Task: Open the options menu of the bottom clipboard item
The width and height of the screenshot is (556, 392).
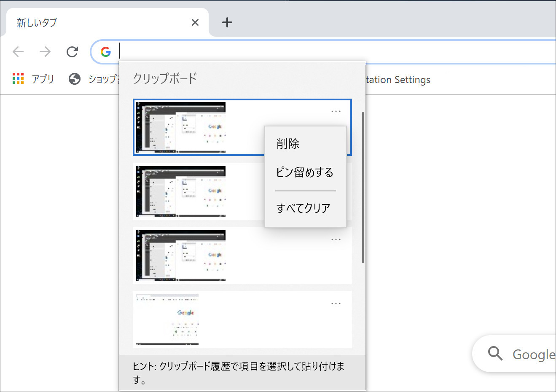Action: point(336,303)
